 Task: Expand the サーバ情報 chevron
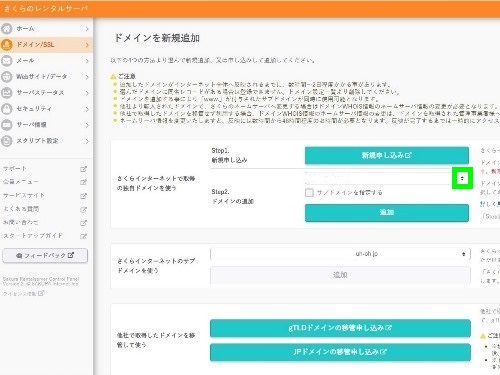point(87,125)
